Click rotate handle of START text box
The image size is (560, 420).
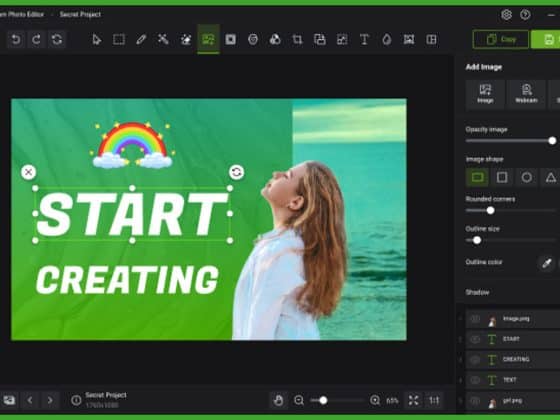236,172
